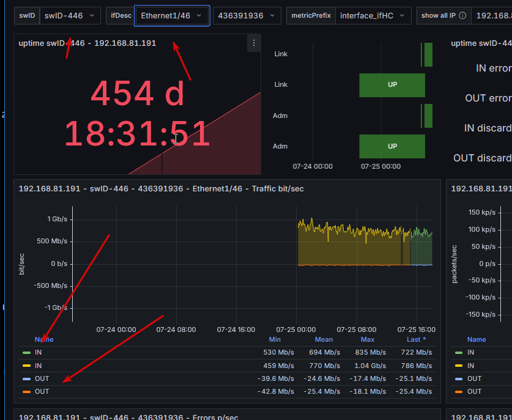Click the green Link UP status bar
Screen dimensions: 512x420
392,85
